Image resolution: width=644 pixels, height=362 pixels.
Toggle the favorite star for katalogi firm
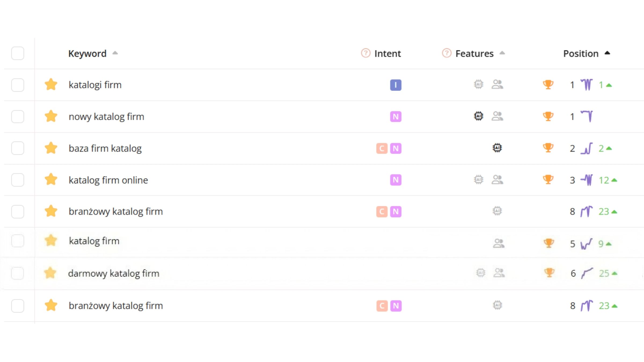pyautogui.click(x=51, y=85)
